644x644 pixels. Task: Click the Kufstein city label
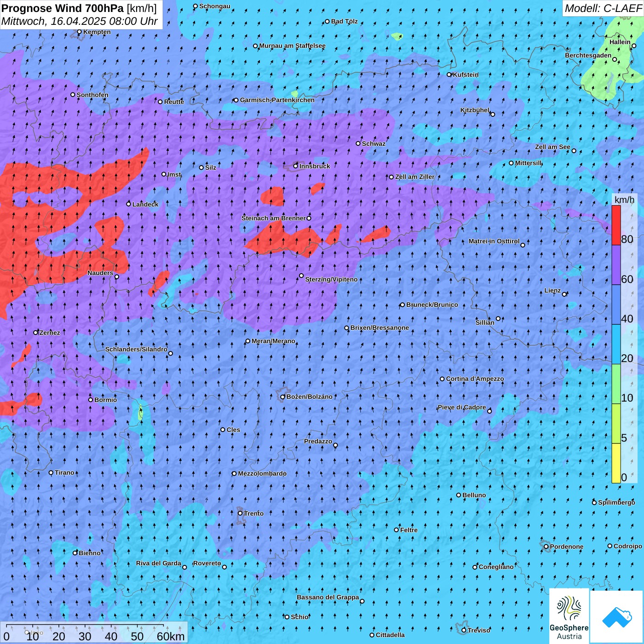coord(466,75)
